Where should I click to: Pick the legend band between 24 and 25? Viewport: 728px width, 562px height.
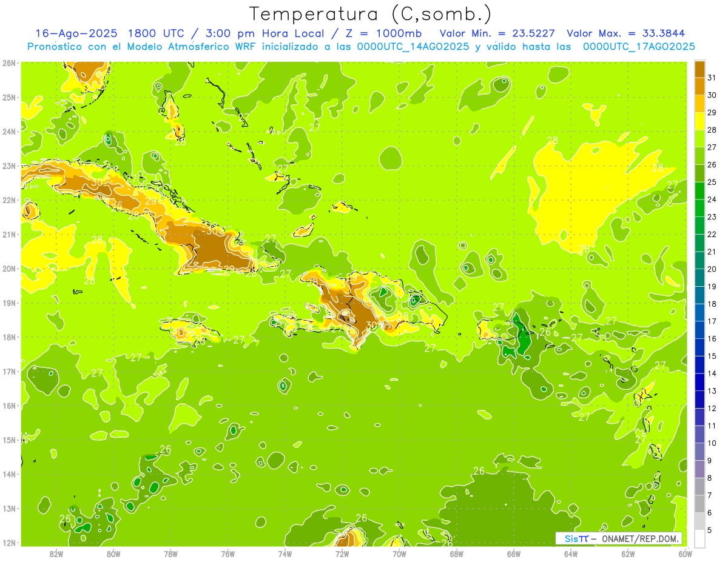(699, 190)
